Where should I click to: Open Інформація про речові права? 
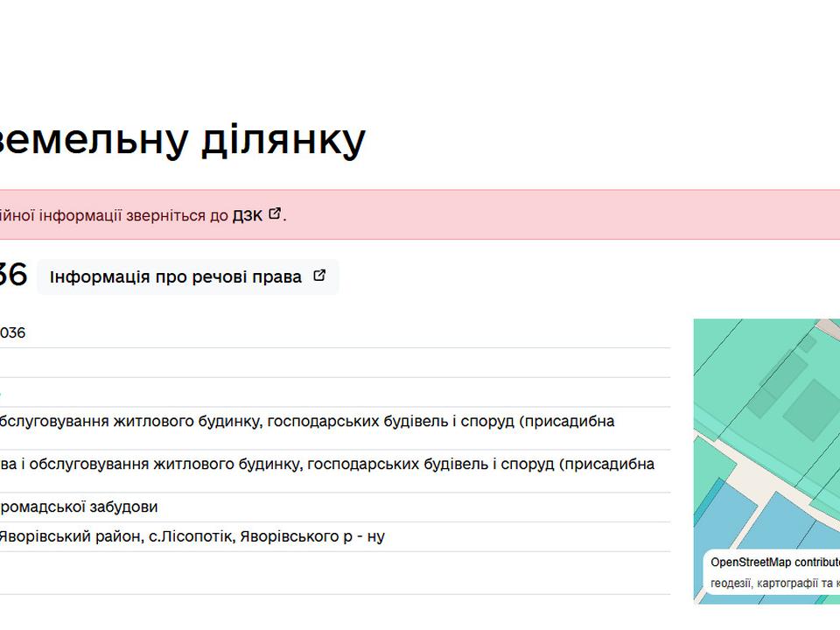click(176, 276)
